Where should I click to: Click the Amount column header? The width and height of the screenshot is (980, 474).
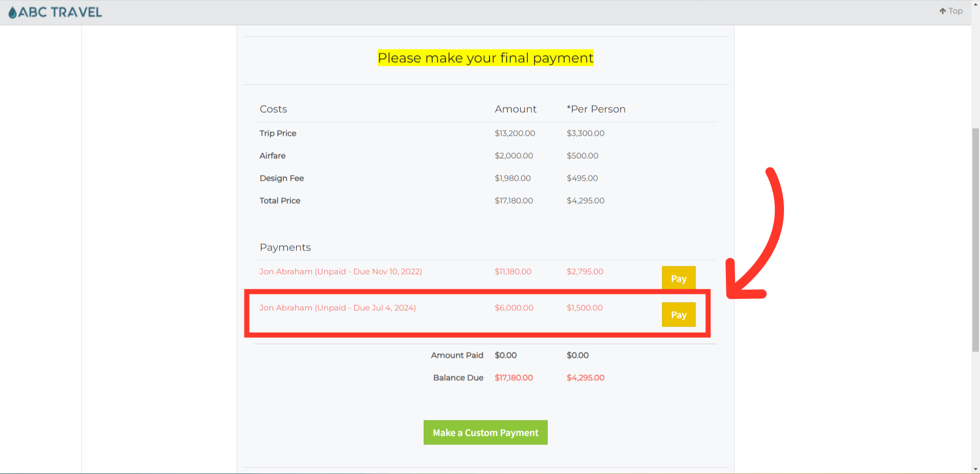pos(516,109)
